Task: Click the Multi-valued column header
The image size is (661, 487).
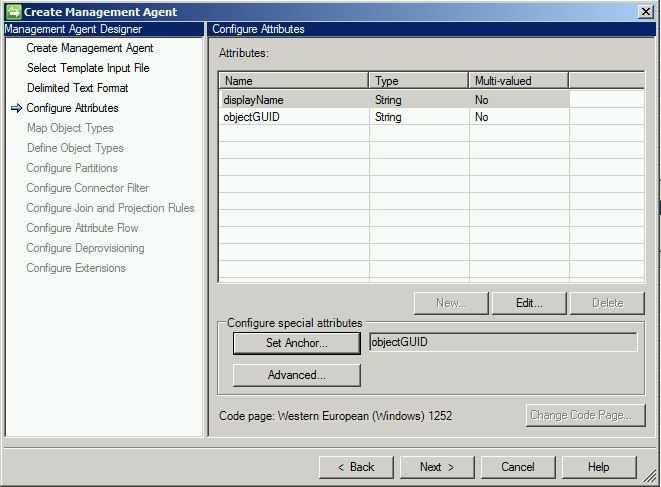Action: coord(519,81)
